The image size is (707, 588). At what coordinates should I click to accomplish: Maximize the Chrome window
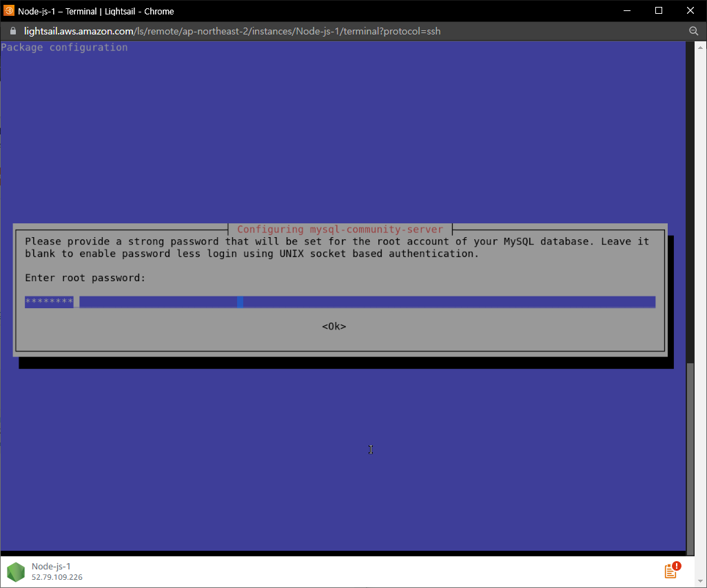pyautogui.click(x=658, y=10)
